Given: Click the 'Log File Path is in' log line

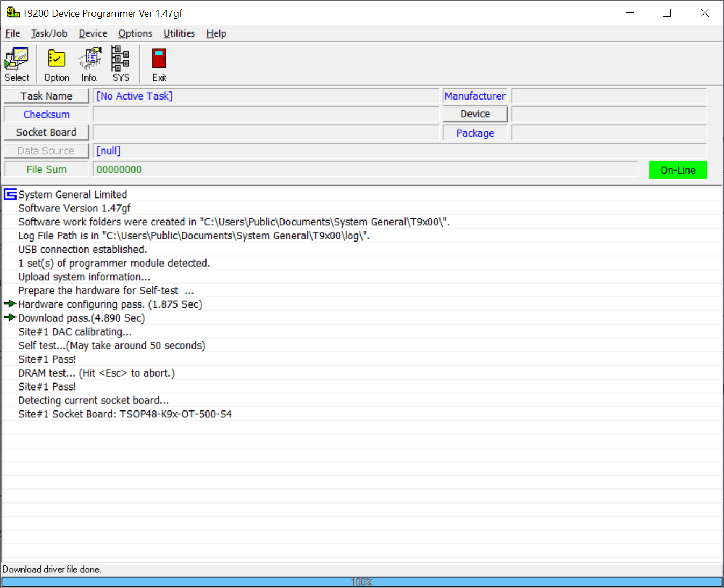Looking at the screenshot, I should click(194, 236).
